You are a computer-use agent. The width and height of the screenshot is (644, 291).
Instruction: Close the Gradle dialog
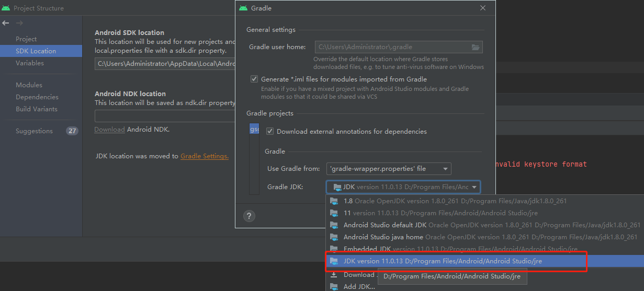[483, 8]
